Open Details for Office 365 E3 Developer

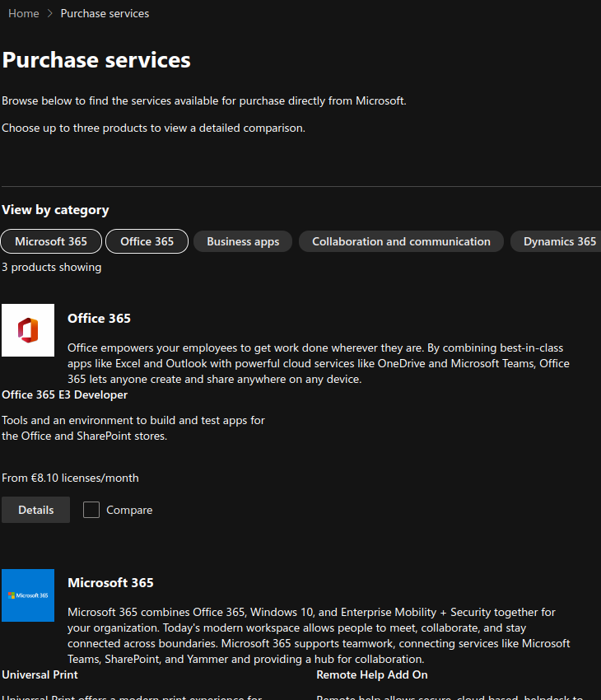point(35,510)
